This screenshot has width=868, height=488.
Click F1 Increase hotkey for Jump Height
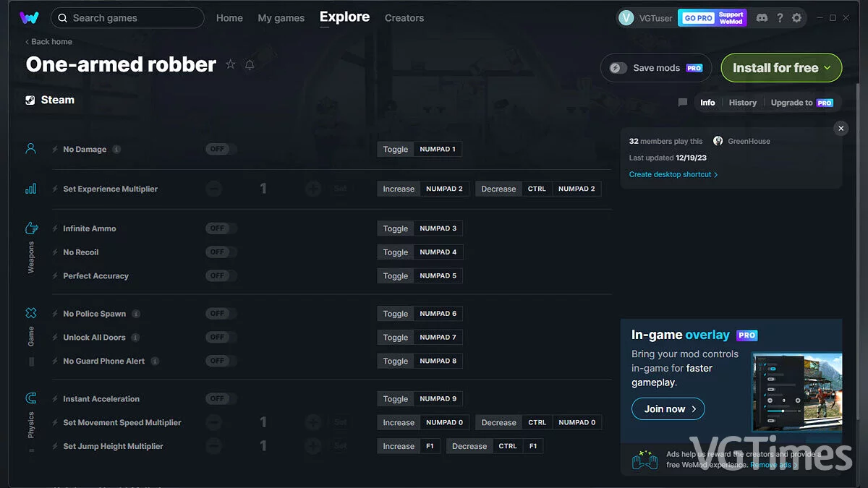coord(430,446)
